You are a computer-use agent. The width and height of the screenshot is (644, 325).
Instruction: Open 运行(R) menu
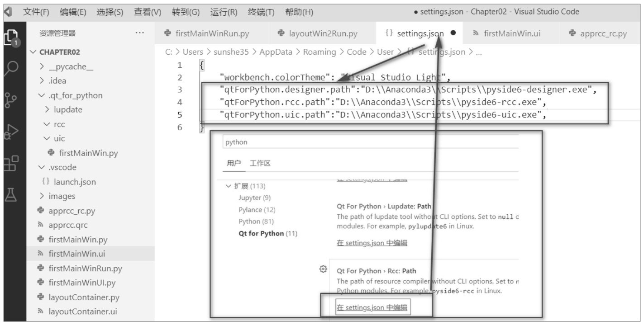[224, 11]
